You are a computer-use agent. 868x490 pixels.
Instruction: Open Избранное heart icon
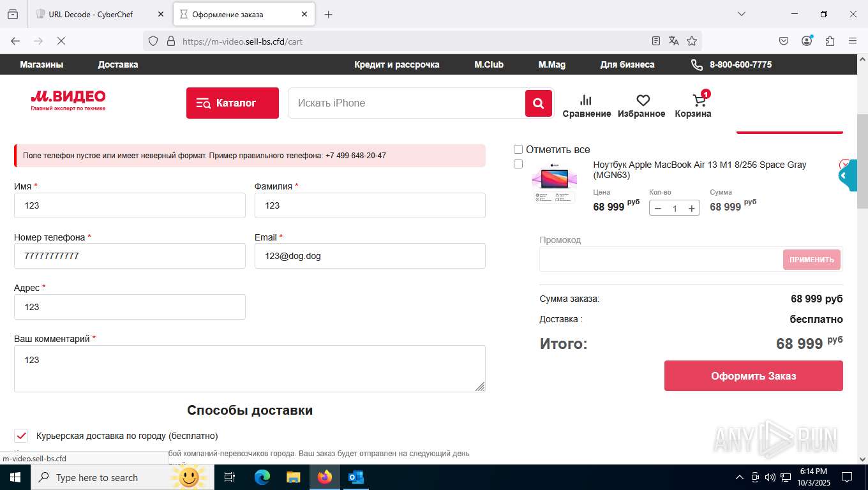point(641,106)
